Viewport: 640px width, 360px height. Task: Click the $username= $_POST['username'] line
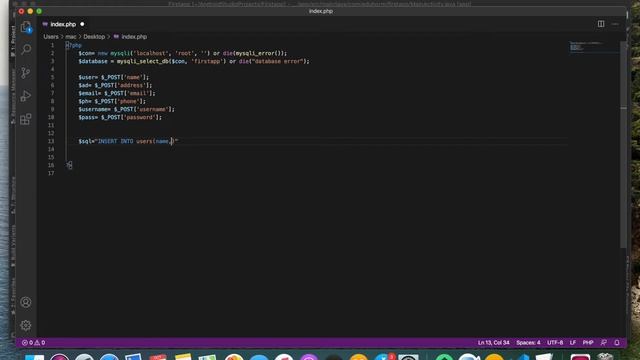127,109
